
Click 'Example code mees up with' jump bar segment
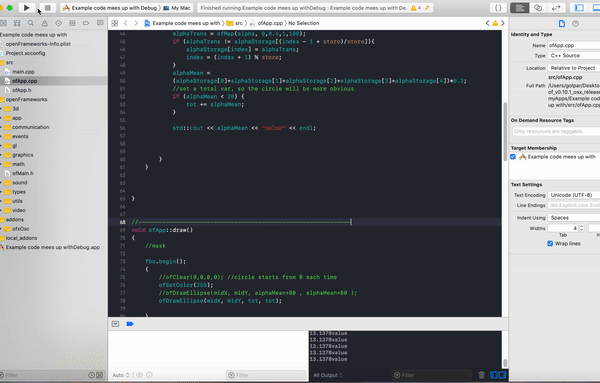[182, 23]
